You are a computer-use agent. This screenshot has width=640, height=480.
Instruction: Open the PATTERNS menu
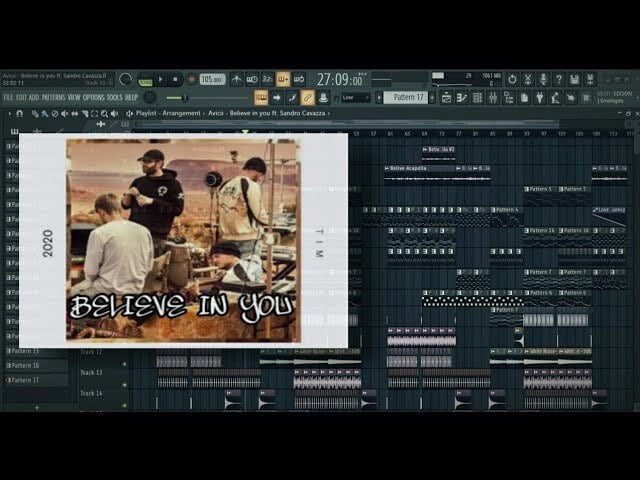click(53, 98)
